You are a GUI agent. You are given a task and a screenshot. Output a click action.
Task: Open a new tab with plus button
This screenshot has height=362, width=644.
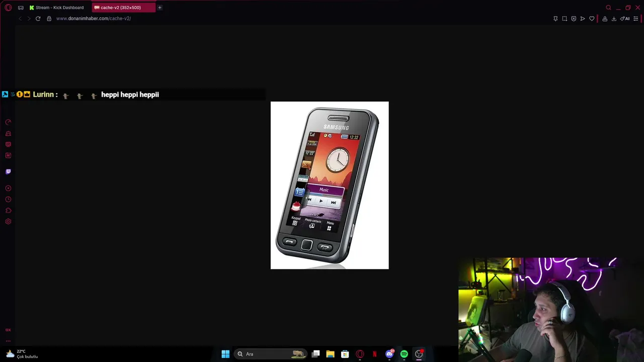click(159, 8)
